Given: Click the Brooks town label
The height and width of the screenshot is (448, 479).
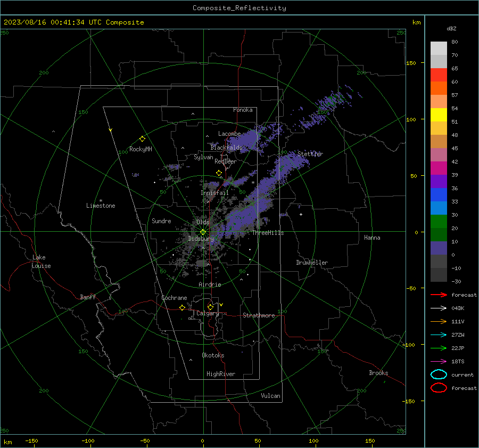Looking at the screenshot, I should click(378, 373).
